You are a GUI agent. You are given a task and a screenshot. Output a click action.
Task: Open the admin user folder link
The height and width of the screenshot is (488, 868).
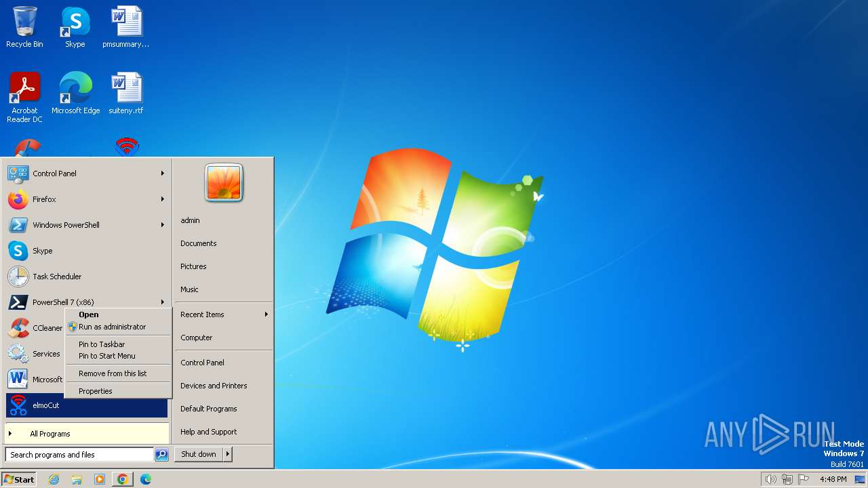coord(191,220)
